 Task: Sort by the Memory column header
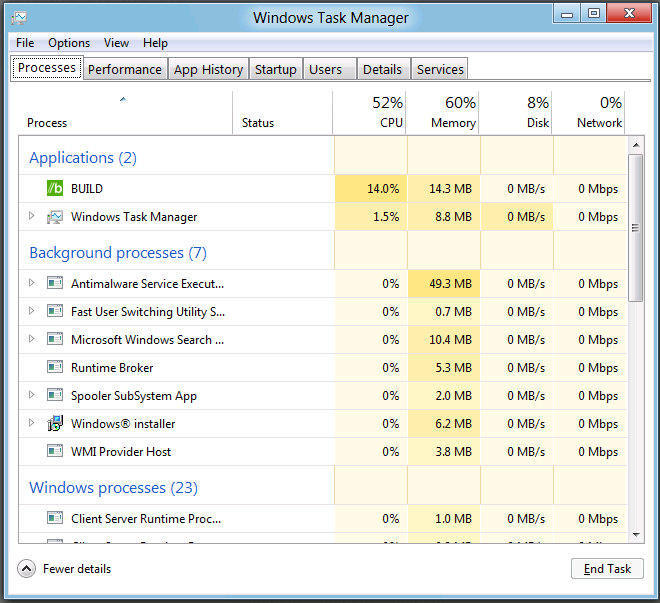[442, 113]
